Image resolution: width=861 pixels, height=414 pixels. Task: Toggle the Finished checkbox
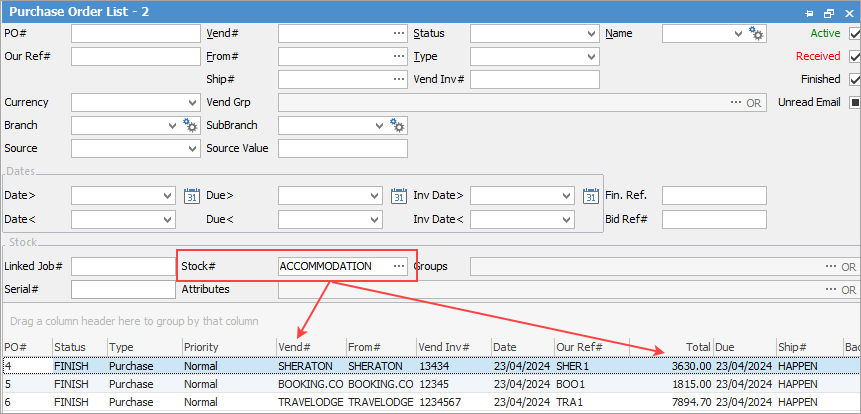coord(854,80)
